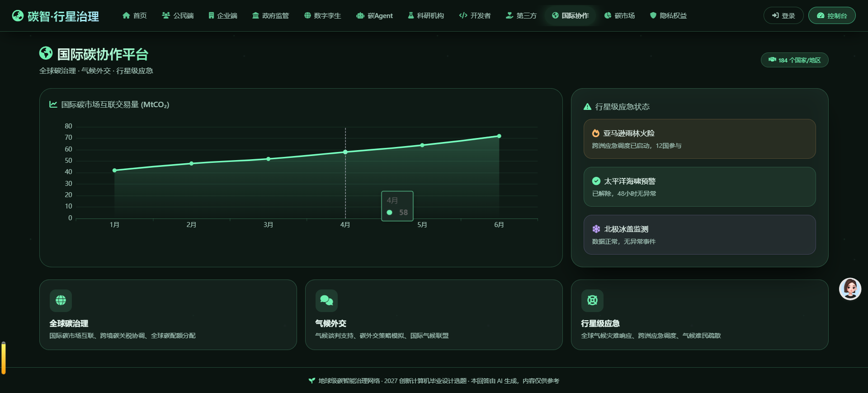Click the yellow scroll indicator bar
The image size is (868, 393).
(x=4, y=358)
